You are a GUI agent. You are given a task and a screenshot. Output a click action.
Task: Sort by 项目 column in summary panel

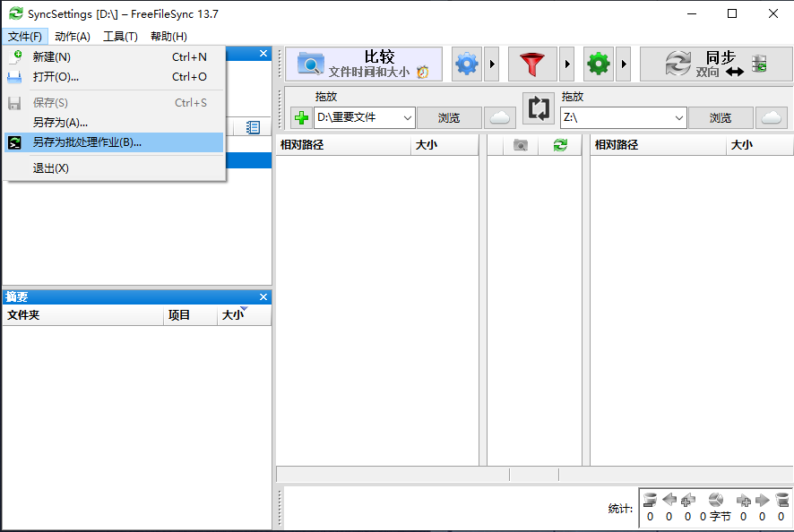pos(190,315)
